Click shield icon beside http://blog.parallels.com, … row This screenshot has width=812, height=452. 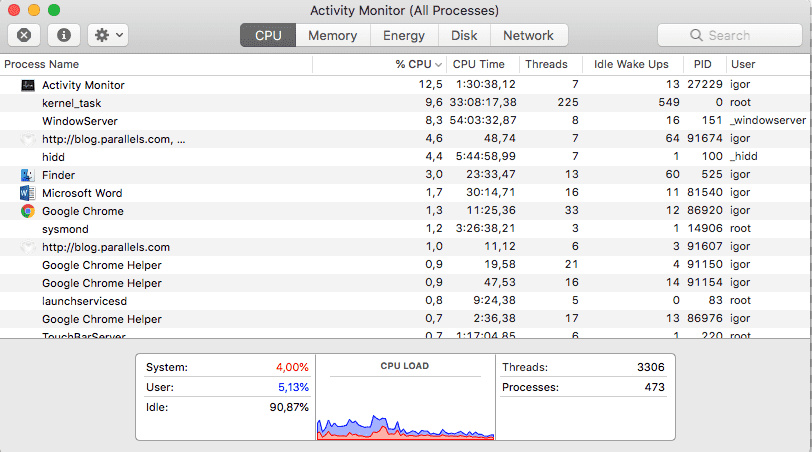27,139
